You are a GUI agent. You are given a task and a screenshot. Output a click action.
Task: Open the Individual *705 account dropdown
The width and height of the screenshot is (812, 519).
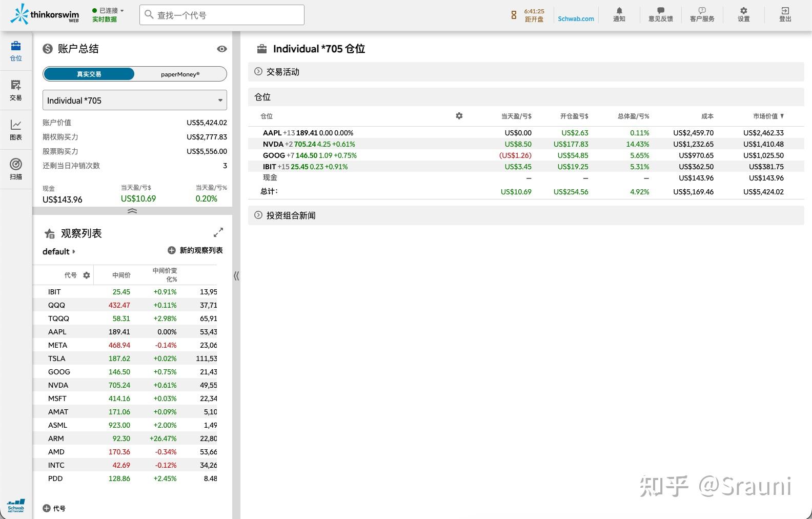coord(135,100)
